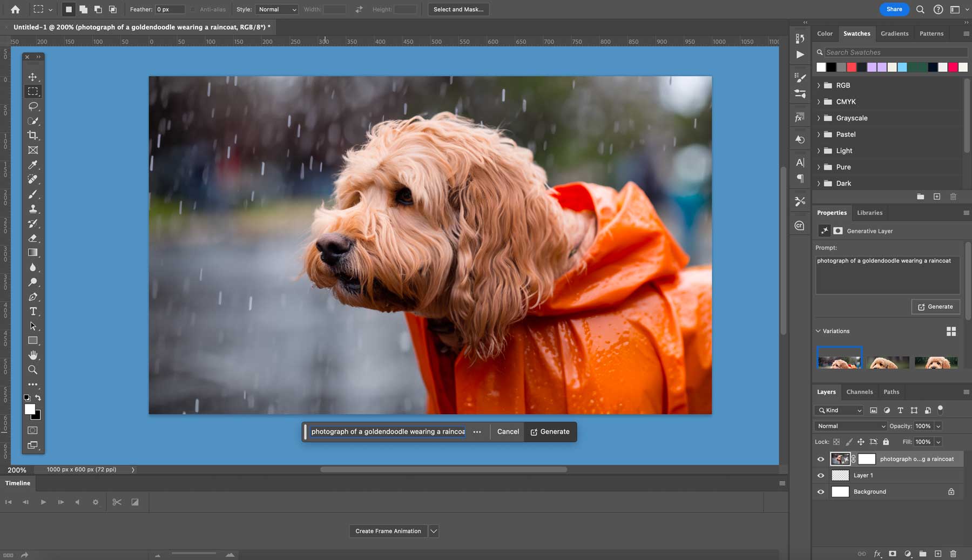
Task: Hide the generative raincoat layer
Action: point(821,459)
